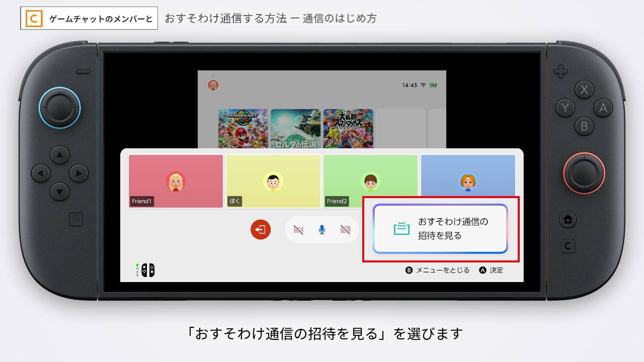Click the battery indicator icon
This screenshot has height=362, width=644.
[433, 85]
